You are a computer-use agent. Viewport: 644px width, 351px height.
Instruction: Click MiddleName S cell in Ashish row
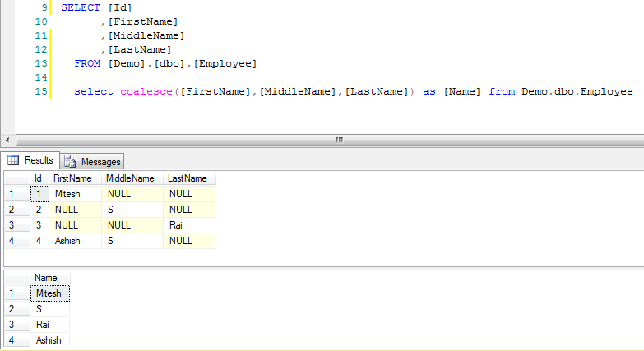coord(132,241)
